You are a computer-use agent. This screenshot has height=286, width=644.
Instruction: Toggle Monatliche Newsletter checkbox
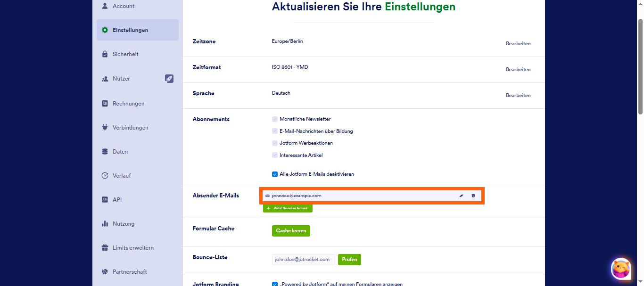click(275, 119)
